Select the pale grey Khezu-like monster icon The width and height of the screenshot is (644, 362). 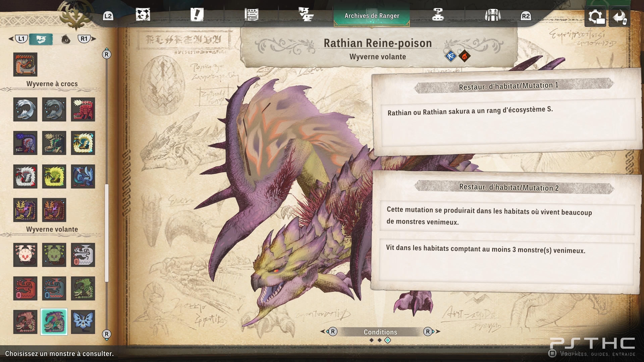(83, 255)
